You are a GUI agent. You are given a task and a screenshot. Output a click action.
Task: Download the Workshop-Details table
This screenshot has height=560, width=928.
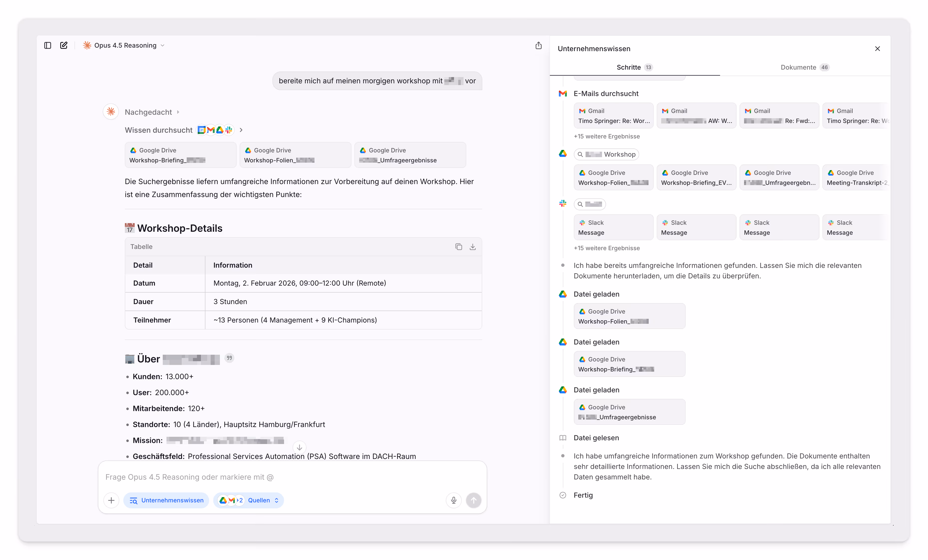[472, 247]
